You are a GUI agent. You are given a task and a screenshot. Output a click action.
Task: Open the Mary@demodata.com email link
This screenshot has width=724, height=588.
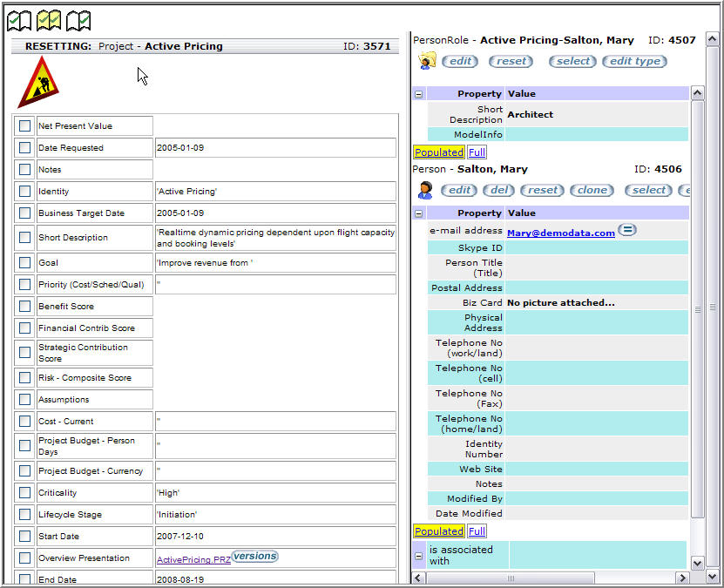click(x=560, y=233)
